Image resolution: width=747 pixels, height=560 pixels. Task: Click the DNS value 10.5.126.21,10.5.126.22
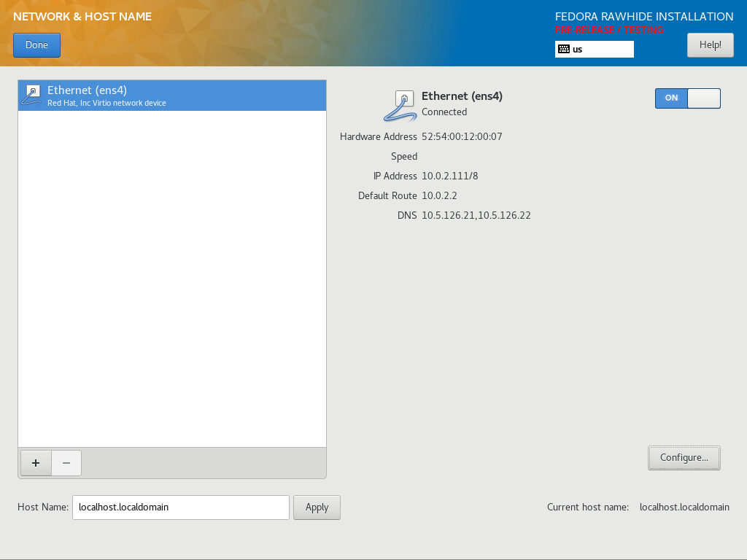pyautogui.click(x=476, y=215)
